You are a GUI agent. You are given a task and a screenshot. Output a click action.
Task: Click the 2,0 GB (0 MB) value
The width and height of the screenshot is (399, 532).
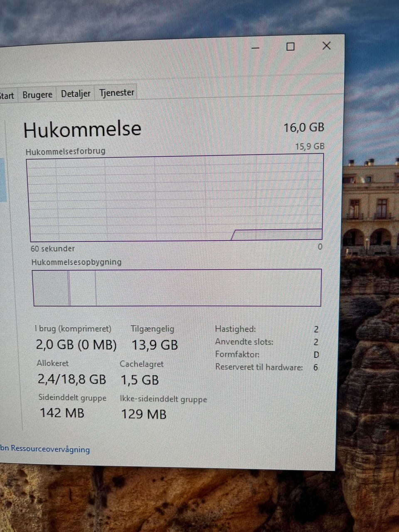(x=76, y=345)
